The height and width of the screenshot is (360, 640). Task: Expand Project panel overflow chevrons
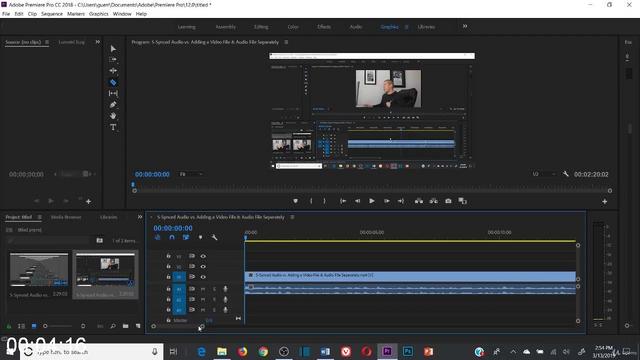tap(140, 217)
